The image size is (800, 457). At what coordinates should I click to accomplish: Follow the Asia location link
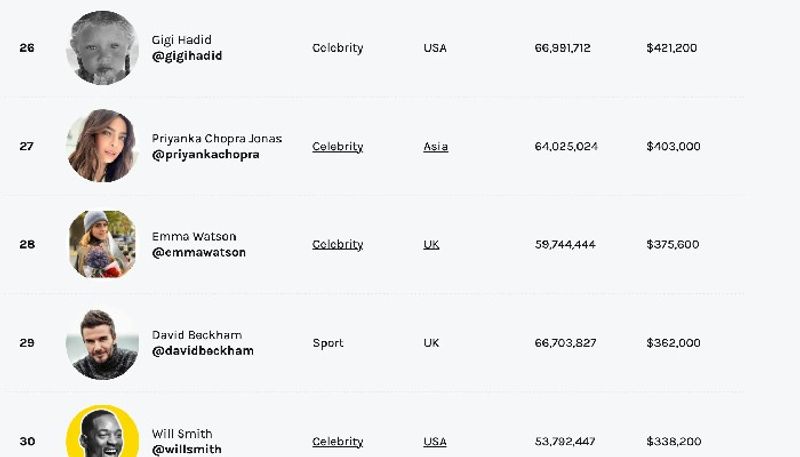coord(436,146)
